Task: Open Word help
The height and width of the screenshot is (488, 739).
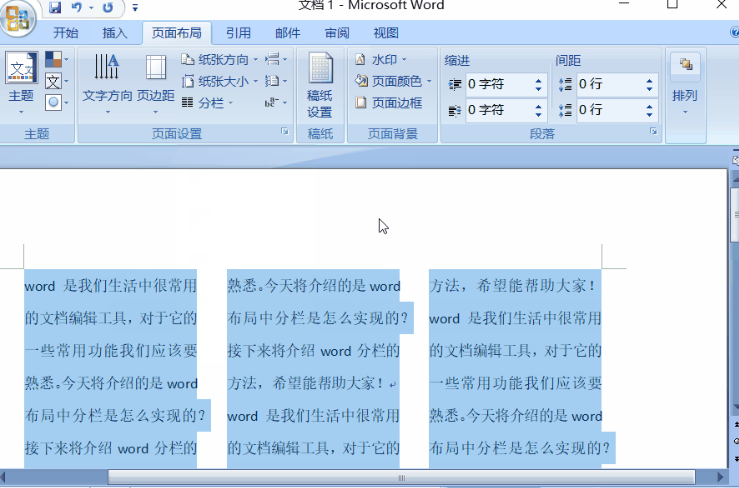Action: pos(734,33)
